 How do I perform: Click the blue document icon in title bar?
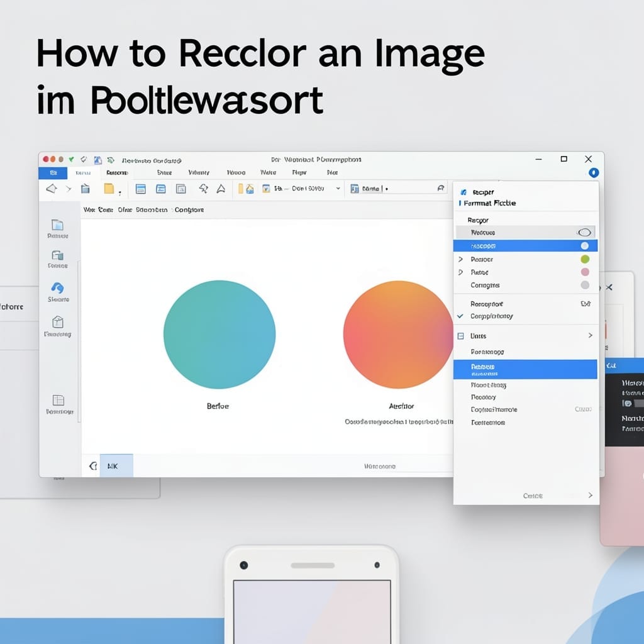click(97, 160)
